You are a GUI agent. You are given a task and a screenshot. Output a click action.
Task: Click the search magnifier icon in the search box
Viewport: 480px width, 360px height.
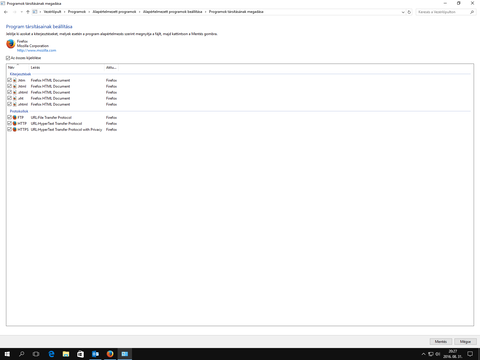tap(472, 12)
